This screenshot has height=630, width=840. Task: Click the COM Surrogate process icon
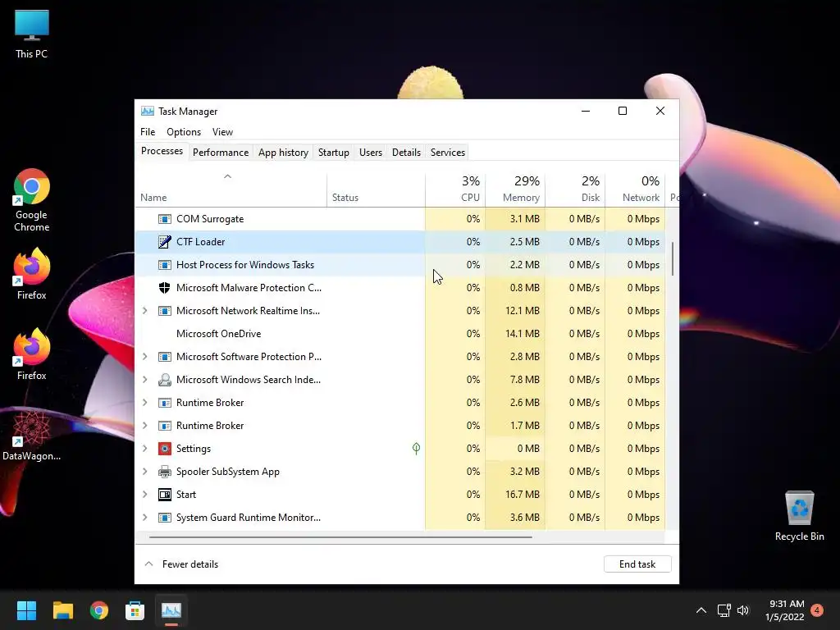164,219
